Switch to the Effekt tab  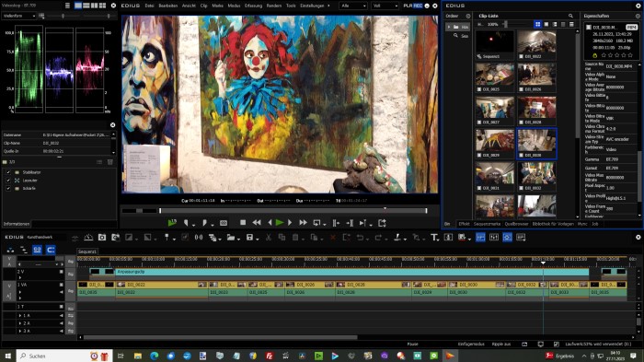coord(464,224)
